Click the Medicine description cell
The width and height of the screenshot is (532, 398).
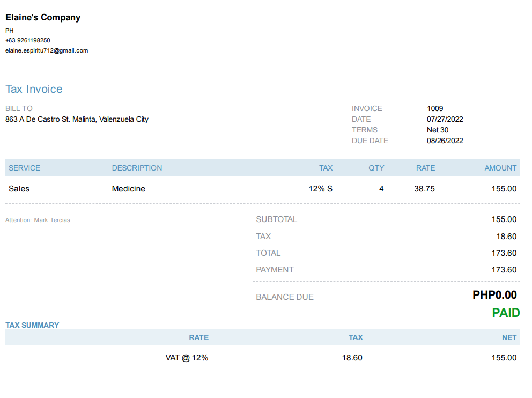[x=128, y=189]
